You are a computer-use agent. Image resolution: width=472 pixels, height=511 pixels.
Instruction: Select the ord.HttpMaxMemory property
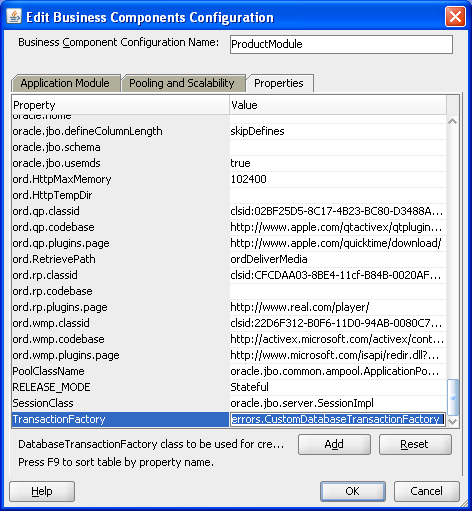121,179
